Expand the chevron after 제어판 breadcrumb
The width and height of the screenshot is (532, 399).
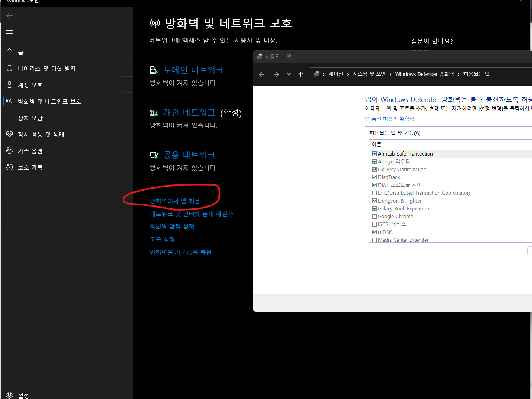click(x=348, y=74)
